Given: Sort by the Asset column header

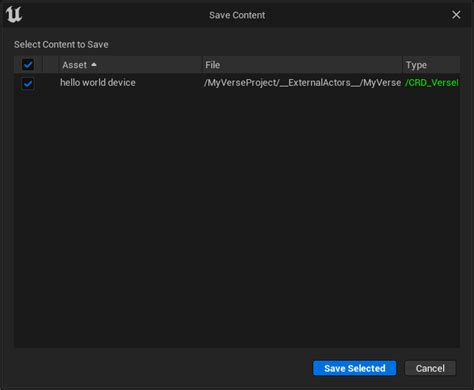Looking at the screenshot, I should [x=130, y=65].
